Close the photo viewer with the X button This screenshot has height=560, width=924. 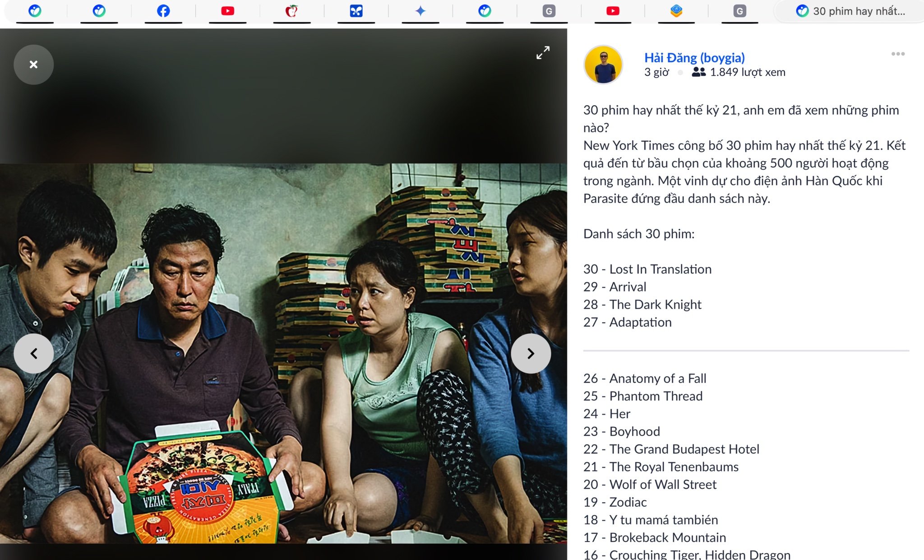[x=33, y=65]
